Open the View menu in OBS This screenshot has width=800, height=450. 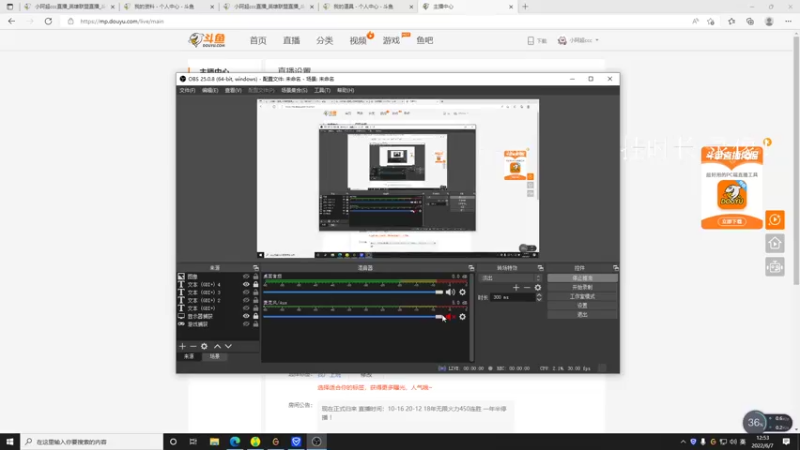(233, 90)
